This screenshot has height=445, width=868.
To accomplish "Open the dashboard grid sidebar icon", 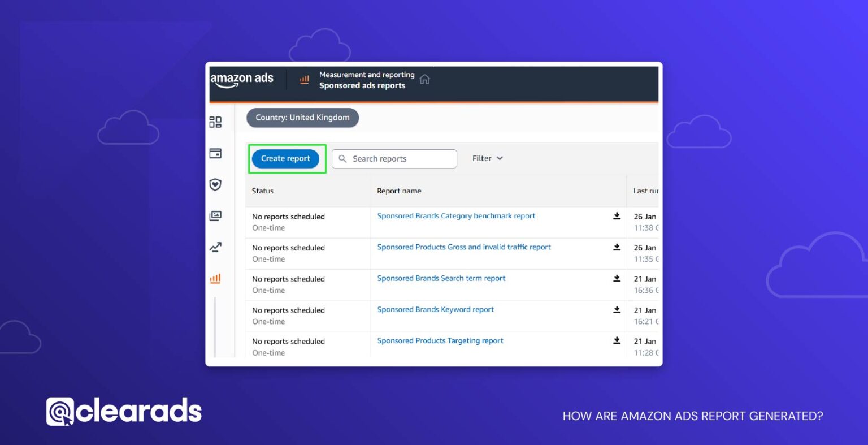I will point(215,122).
